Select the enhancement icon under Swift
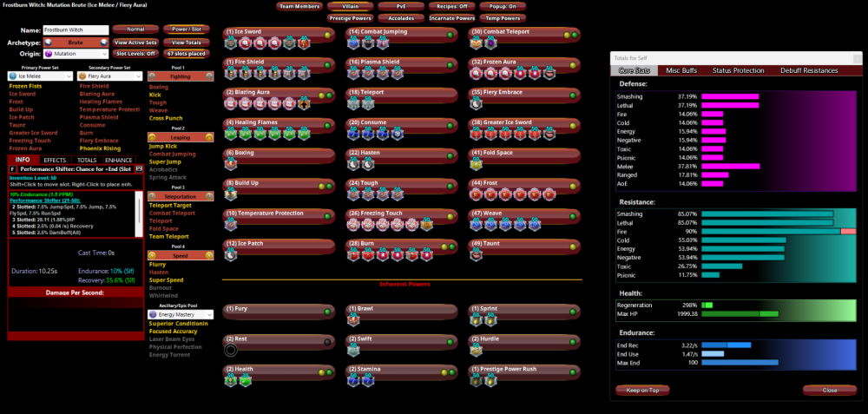This screenshot has width=868, height=414. coord(353,351)
